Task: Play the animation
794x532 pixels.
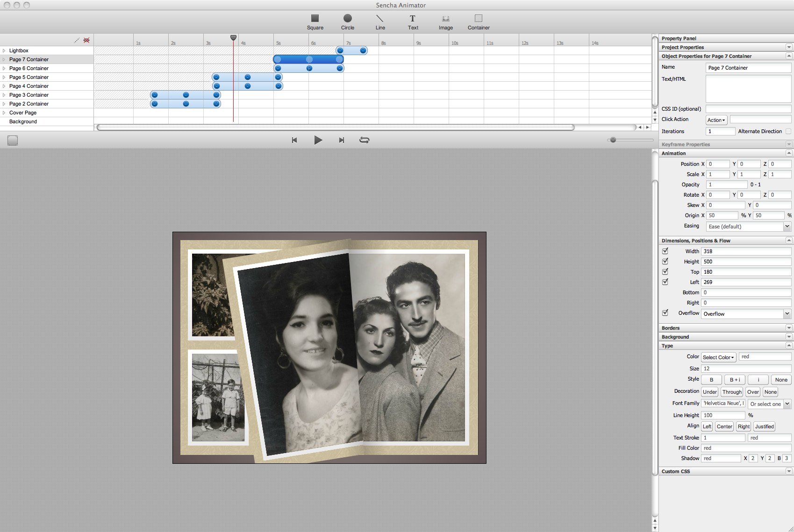Action: point(318,140)
